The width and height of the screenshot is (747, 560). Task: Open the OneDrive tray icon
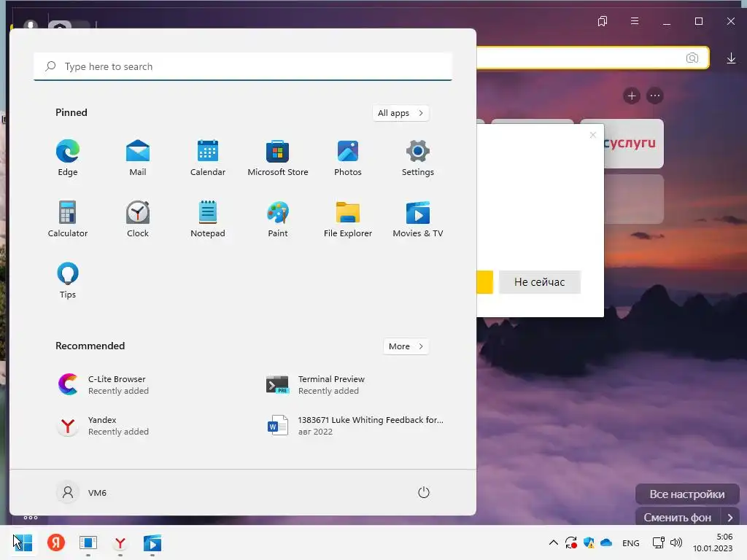606,542
